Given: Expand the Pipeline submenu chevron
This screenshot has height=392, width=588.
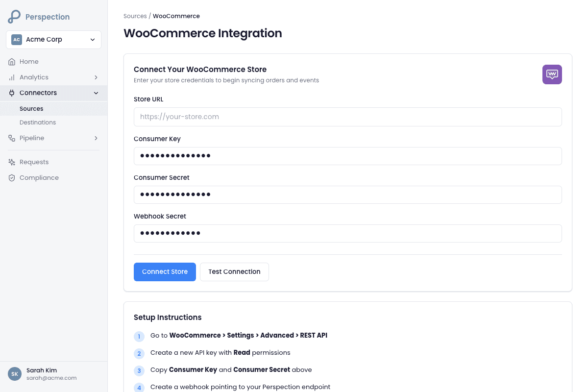Looking at the screenshot, I should (x=96, y=138).
